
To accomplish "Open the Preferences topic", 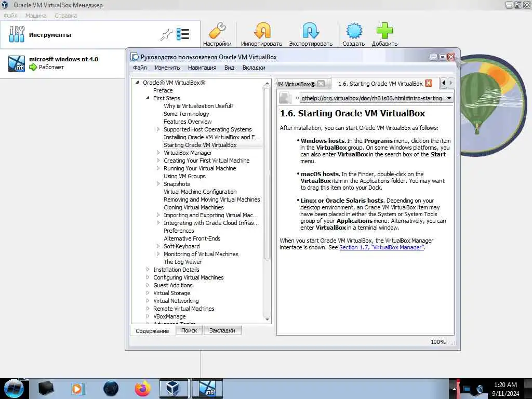I will pos(179,231).
